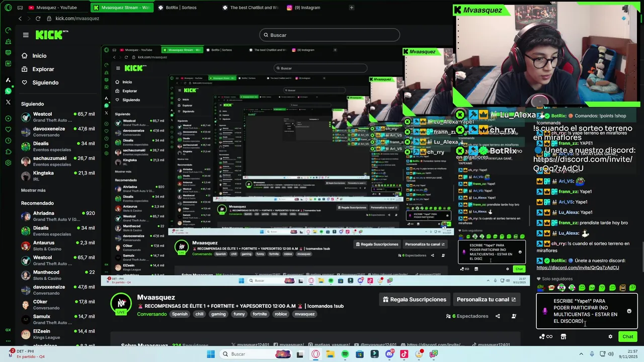Open the Opera menu logo button
Screen dimensions: 644x362
(x=8, y=8)
